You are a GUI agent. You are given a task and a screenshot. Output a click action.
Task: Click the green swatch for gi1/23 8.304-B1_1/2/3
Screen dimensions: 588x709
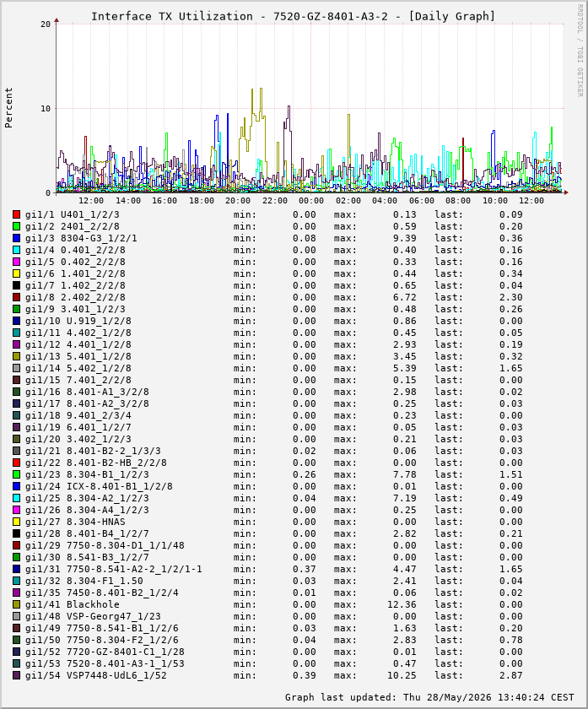pyautogui.click(x=17, y=474)
